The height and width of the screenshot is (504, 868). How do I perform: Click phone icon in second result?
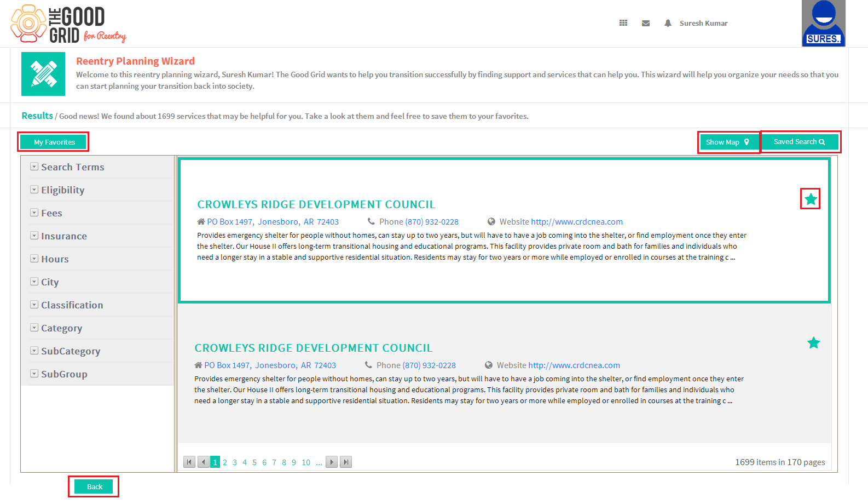pyautogui.click(x=369, y=365)
